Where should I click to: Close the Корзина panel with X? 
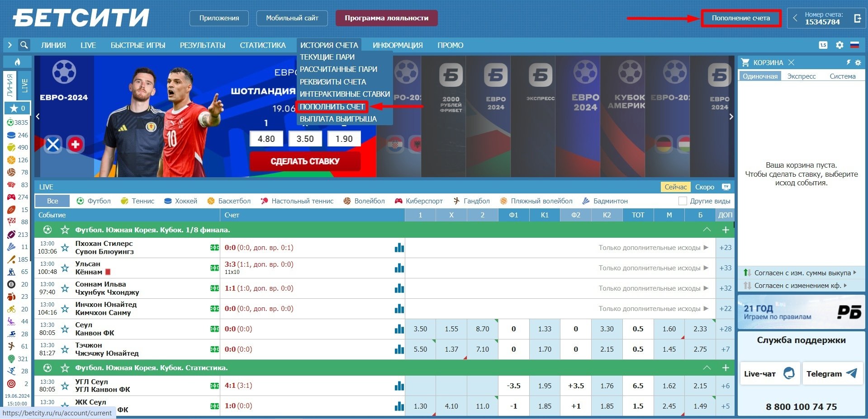tap(791, 62)
